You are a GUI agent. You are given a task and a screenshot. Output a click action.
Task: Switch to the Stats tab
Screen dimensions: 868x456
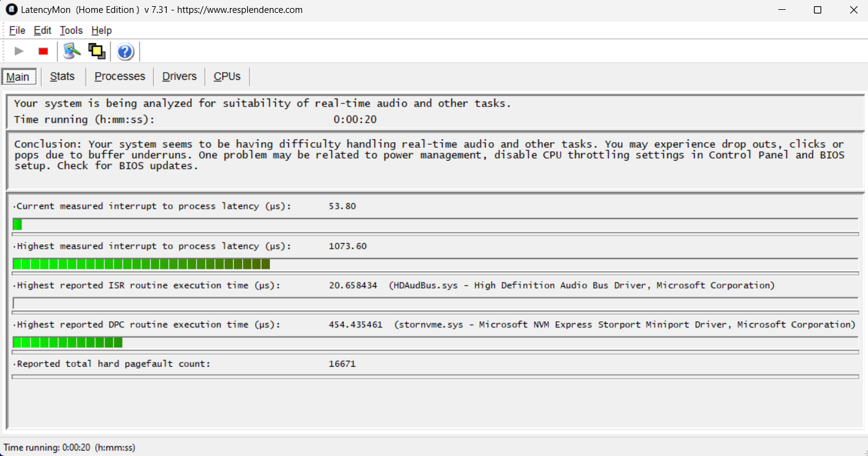pyautogui.click(x=62, y=76)
